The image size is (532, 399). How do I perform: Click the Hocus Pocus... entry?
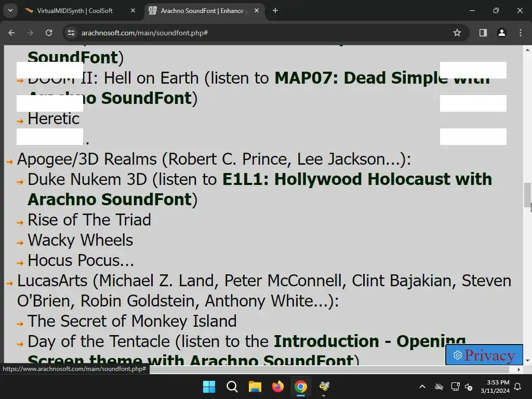click(x=81, y=260)
